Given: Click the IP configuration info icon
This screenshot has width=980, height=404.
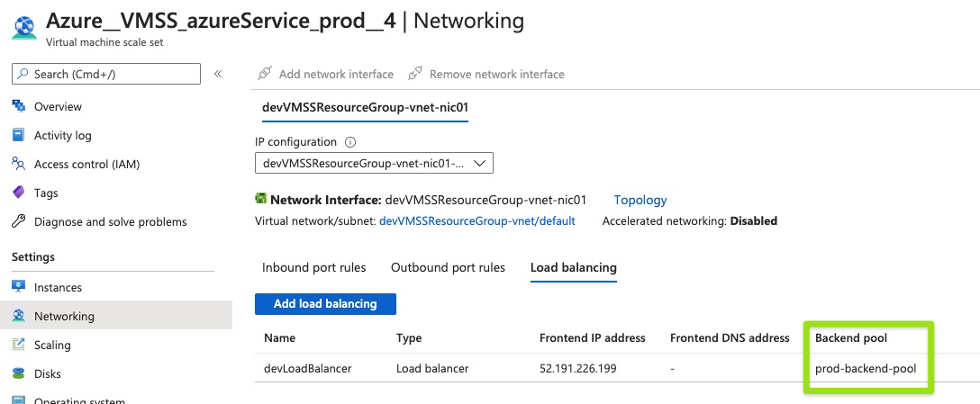Looking at the screenshot, I should (x=350, y=142).
